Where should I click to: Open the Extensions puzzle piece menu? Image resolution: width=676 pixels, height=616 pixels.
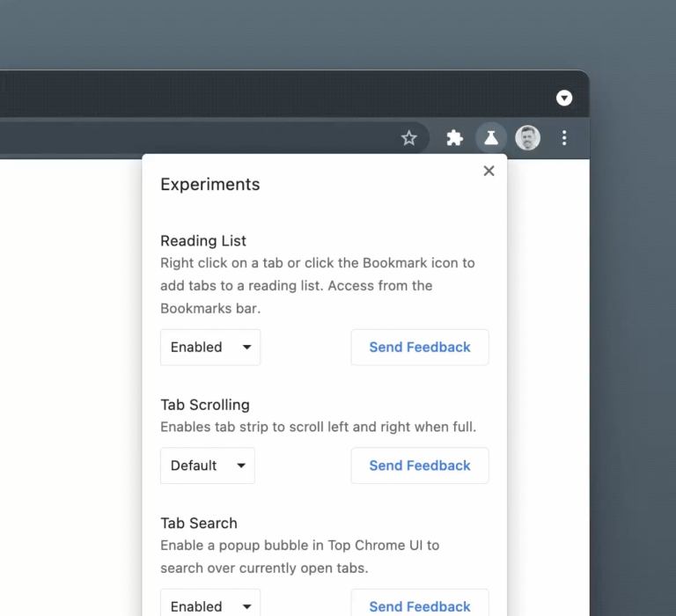pos(454,138)
